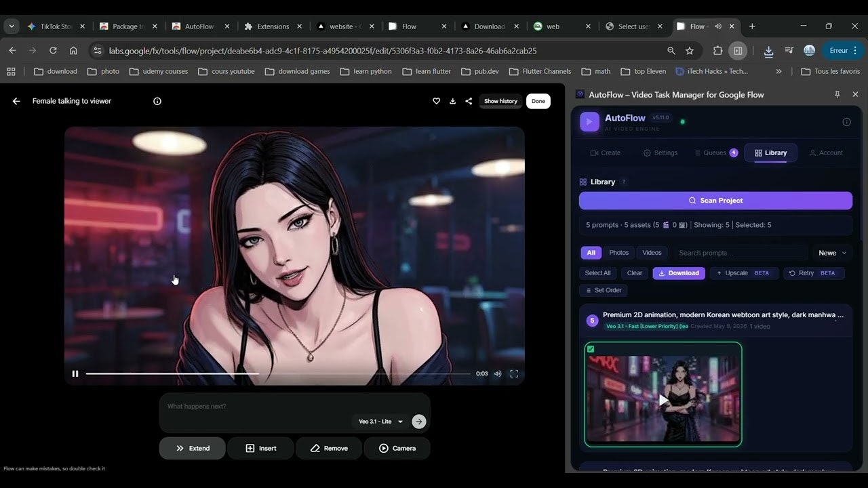Open Chrome extensions puzzle icon
868x488 pixels.
tap(717, 51)
